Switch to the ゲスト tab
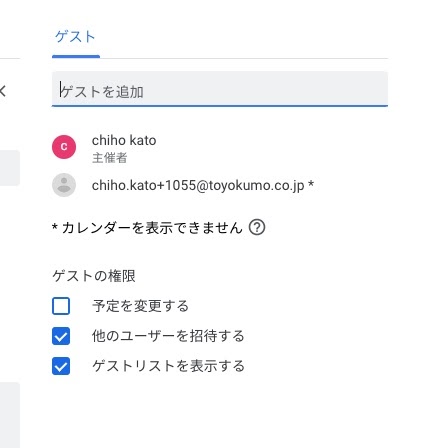This screenshot has width=428, height=448. coord(76,37)
